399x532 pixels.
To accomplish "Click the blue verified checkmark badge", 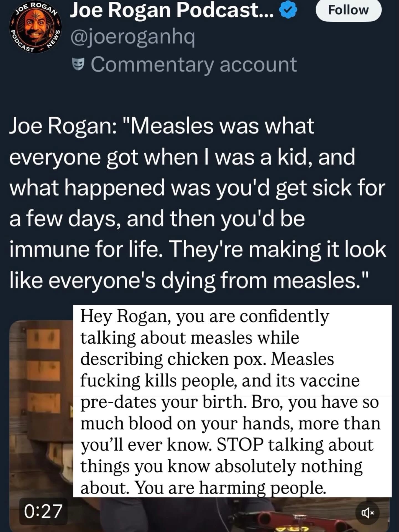I will 289,11.
